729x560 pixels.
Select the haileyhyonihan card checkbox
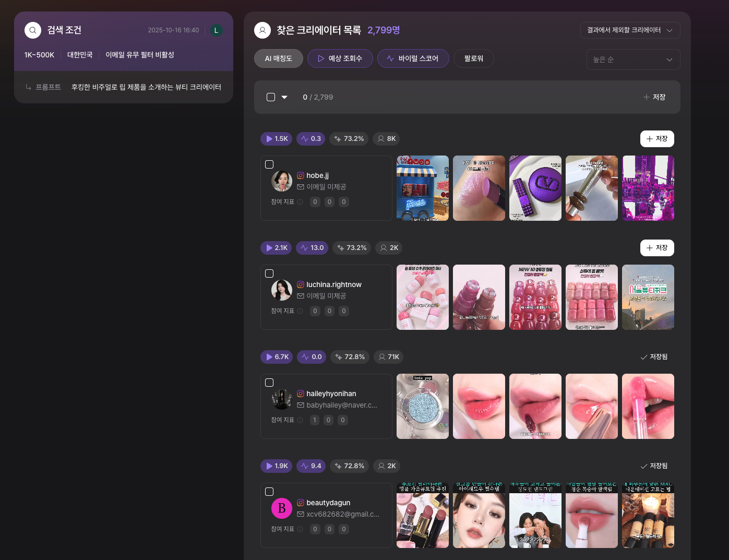tap(269, 383)
